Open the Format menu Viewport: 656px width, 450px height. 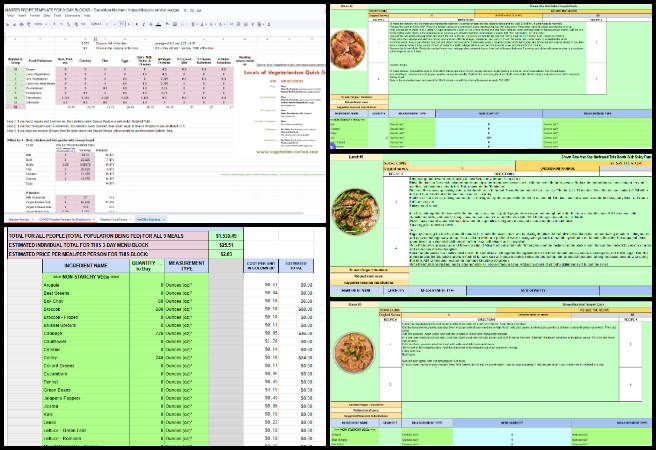pos(35,15)
